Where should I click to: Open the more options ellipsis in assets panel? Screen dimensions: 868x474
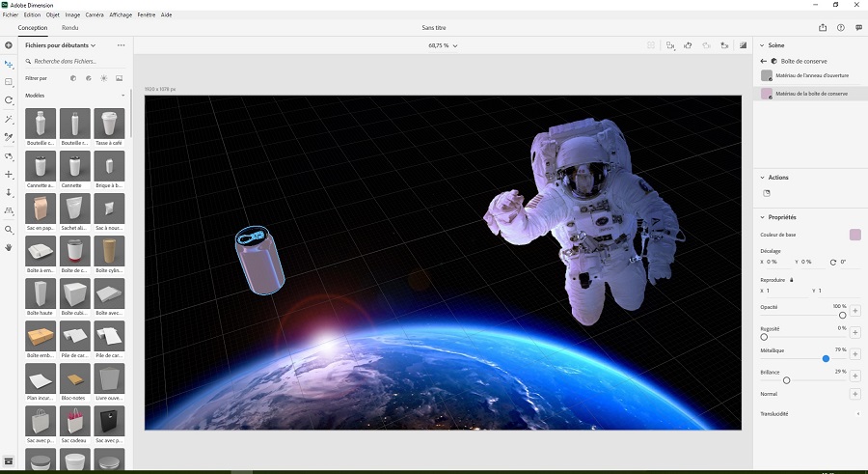pos(122,45)
